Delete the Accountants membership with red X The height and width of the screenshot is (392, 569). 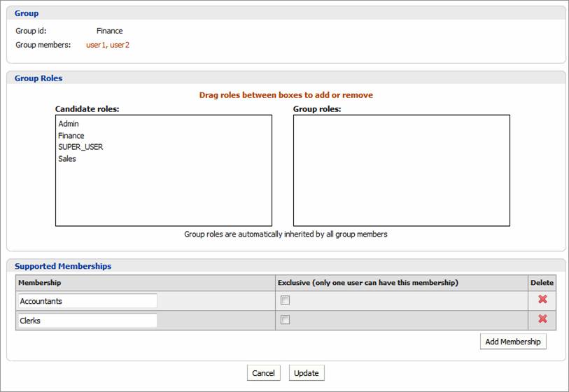coord(542,300)
